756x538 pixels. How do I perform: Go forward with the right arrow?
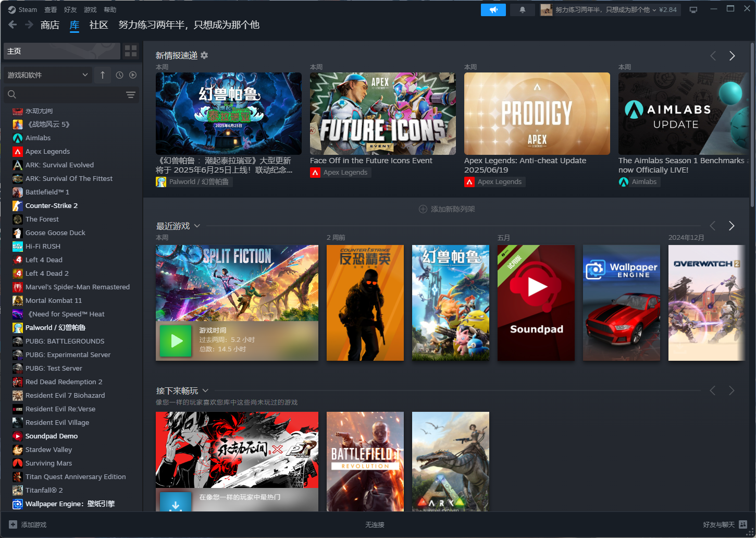[x=29, y=25]
